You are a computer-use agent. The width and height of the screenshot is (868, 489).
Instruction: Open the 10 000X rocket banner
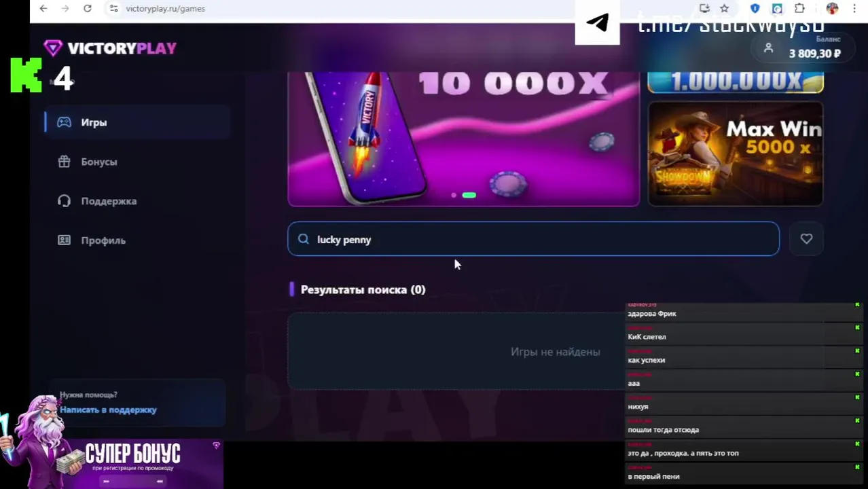463,139
